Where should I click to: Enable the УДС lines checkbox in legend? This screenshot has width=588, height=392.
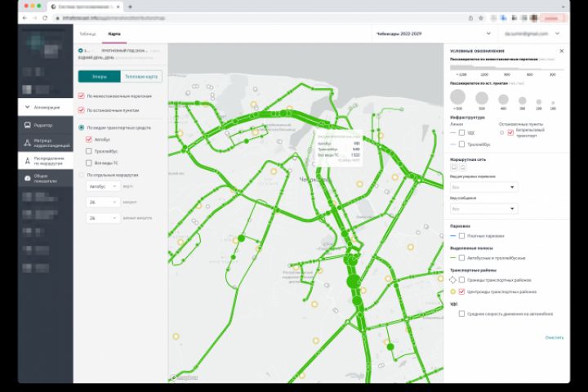(461, 133)
